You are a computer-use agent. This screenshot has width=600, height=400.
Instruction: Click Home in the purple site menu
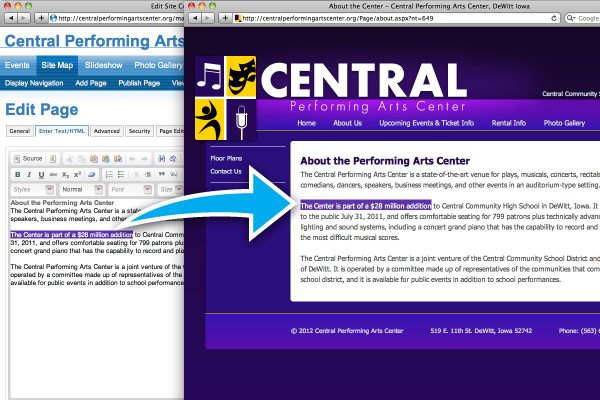tap(307, 123)
